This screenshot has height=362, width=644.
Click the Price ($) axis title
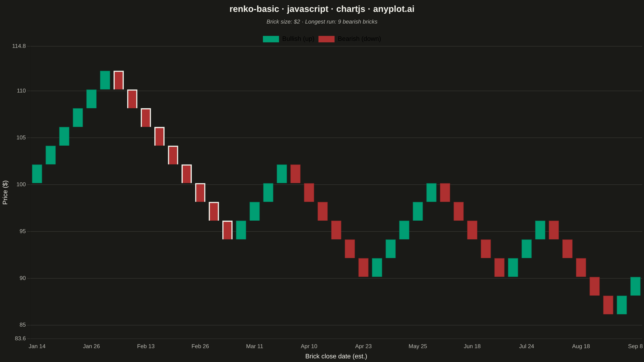point(5,192)
